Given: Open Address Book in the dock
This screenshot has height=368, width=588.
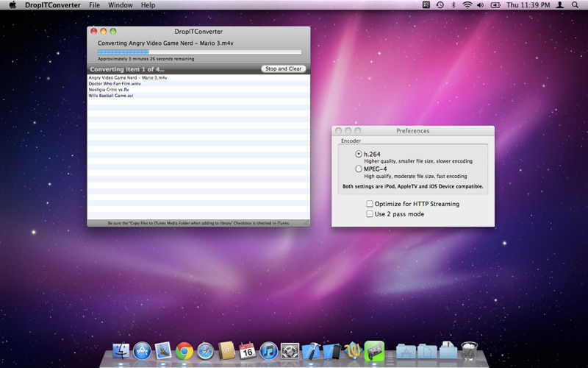Looking at the screenshot, I should pos(226,351).
